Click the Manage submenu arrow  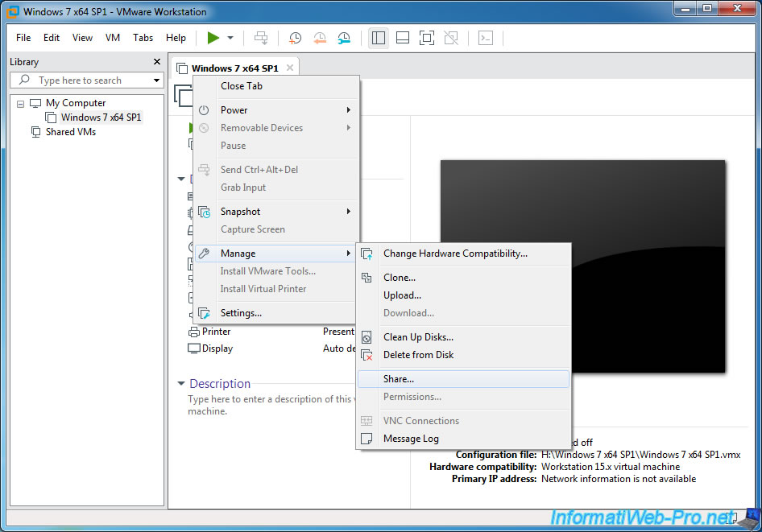point(349,254)
